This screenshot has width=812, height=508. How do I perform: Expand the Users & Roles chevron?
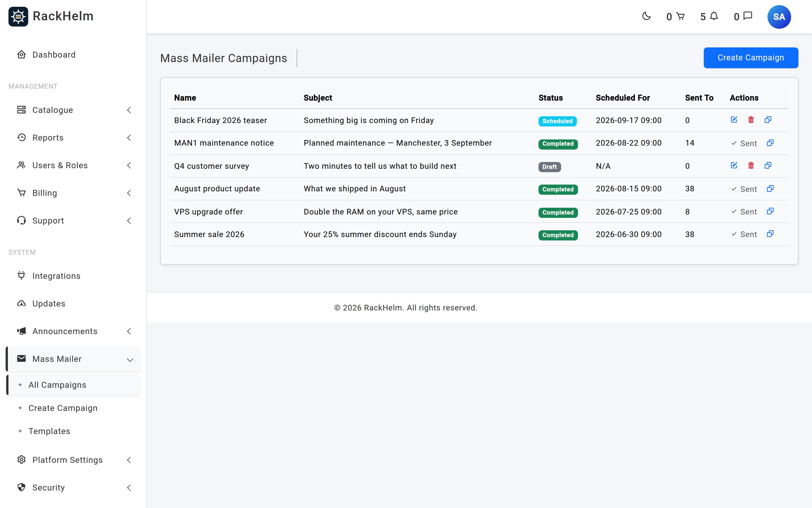[129, 165]
